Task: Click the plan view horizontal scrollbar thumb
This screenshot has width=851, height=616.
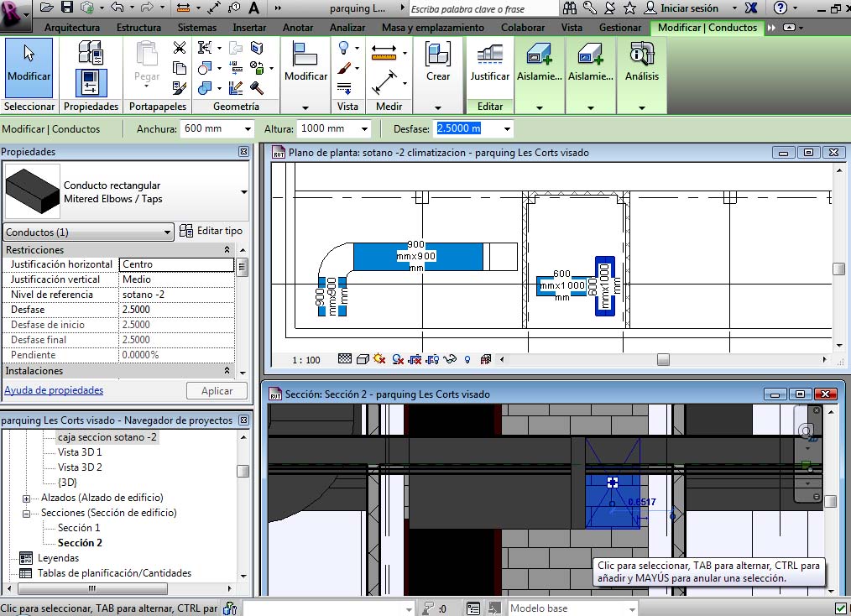Action: (663, 359)
